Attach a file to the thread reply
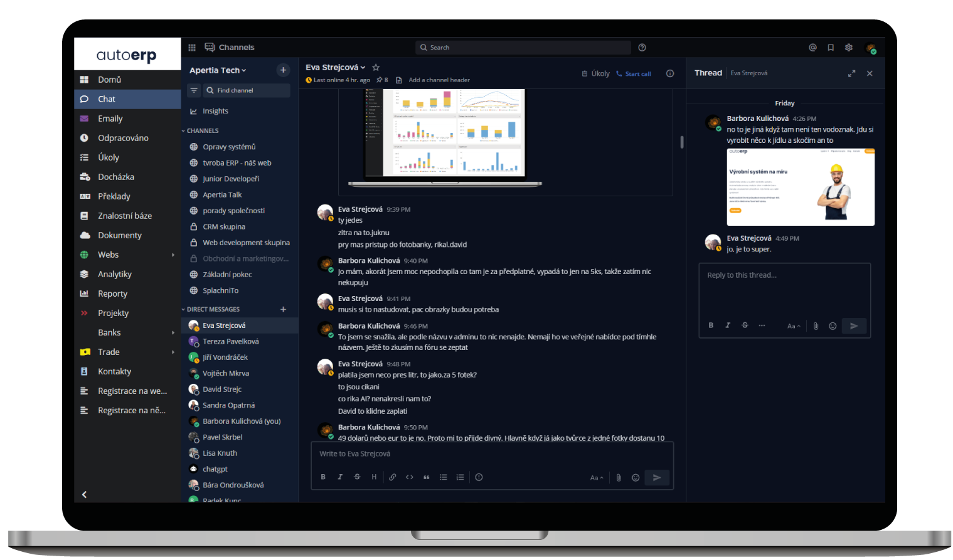Image resolution: width=953 pixels, height=560 pixels. pos(816,325)
